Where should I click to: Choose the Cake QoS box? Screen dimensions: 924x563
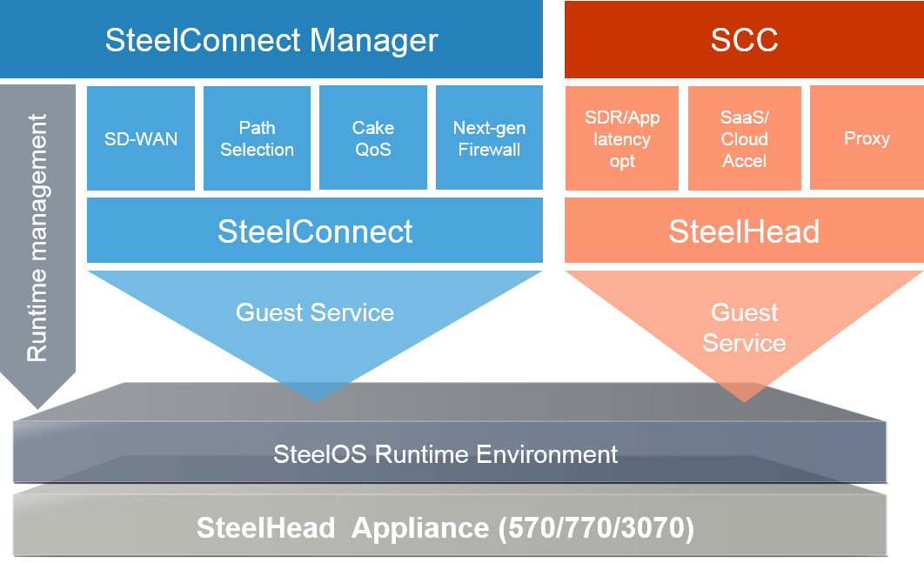[x=373, y=138]
